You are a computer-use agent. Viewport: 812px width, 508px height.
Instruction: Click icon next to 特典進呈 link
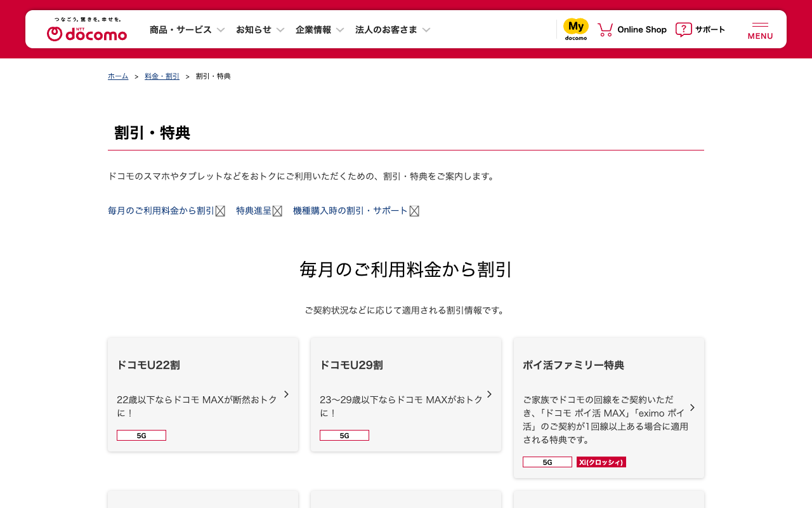(x=277, y=211)
